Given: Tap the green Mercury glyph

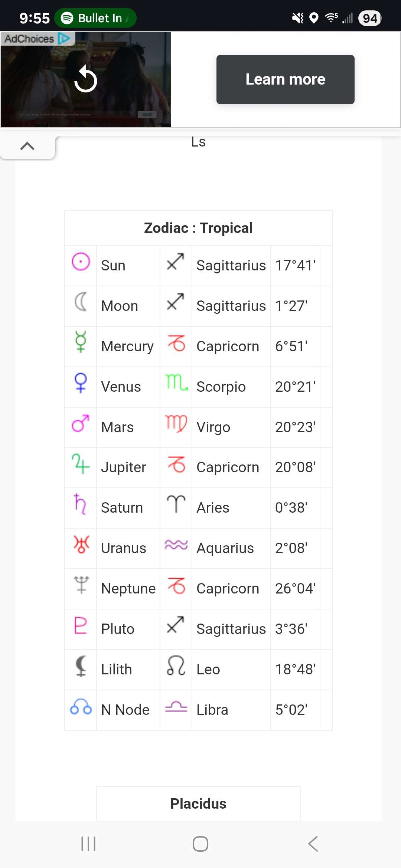Looking at the screenshot, I should coord(81,342).
